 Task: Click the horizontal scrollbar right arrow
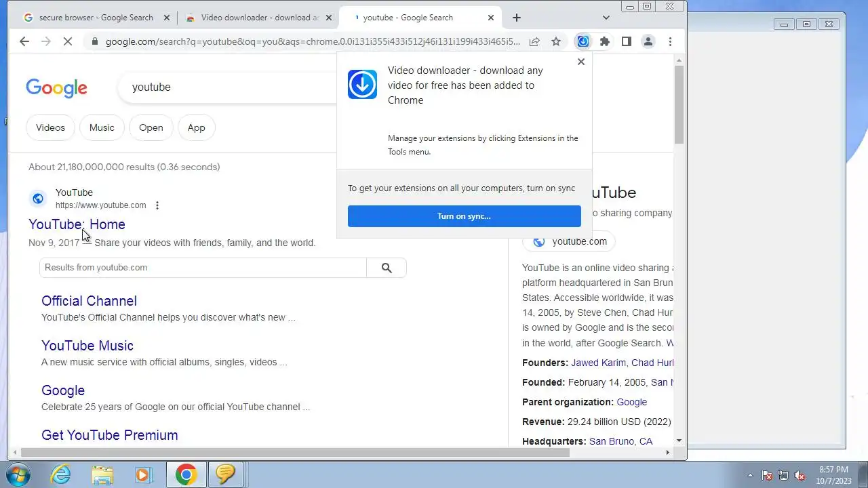click(667, 452)
